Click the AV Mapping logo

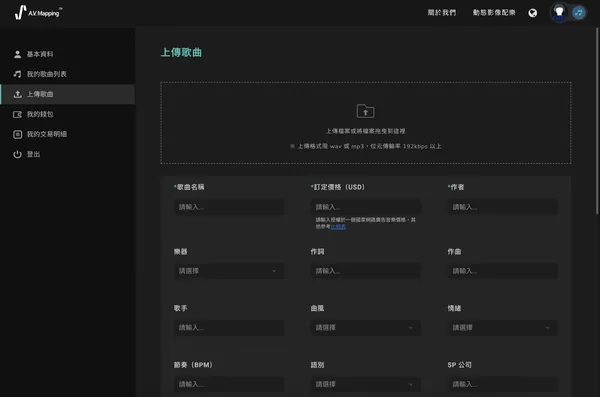[38, 12]
